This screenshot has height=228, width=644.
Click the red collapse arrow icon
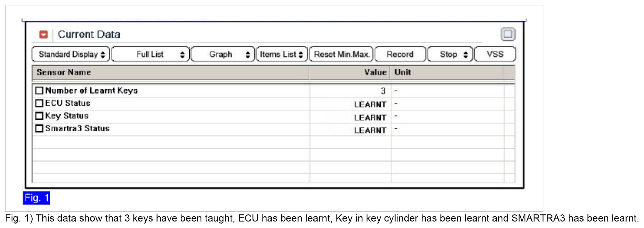pos(43,34)
